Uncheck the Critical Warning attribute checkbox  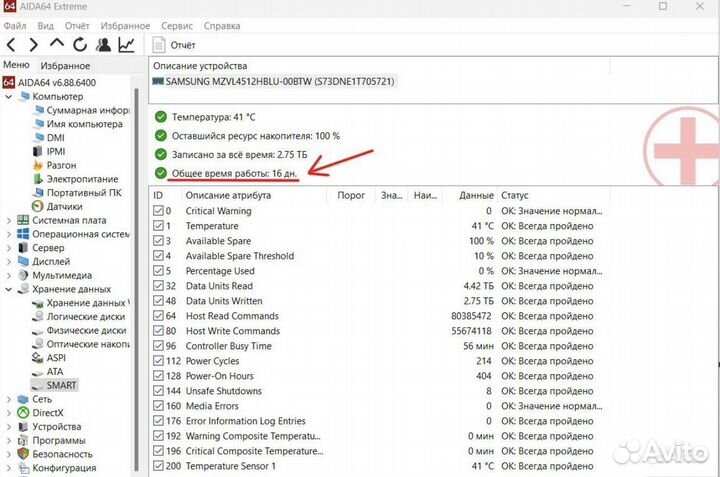[x=158, y=211]
